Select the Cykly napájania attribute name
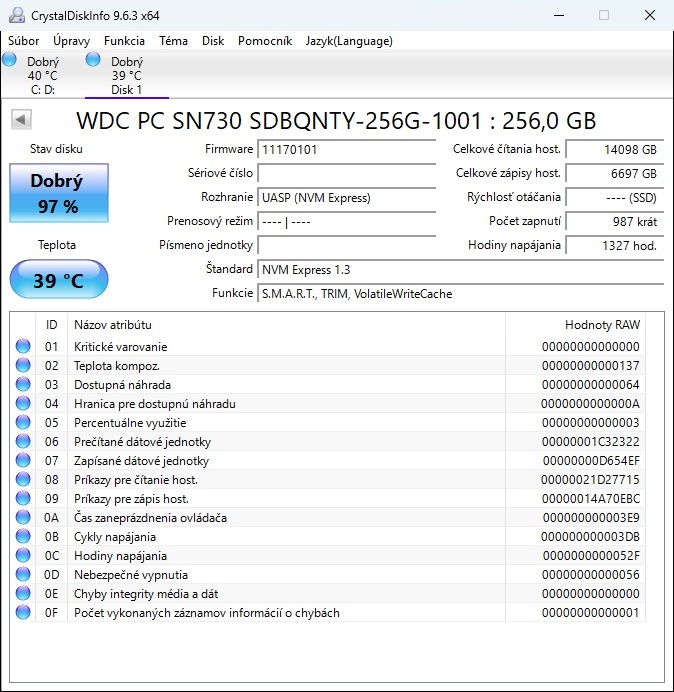 [x=115, y=537]
